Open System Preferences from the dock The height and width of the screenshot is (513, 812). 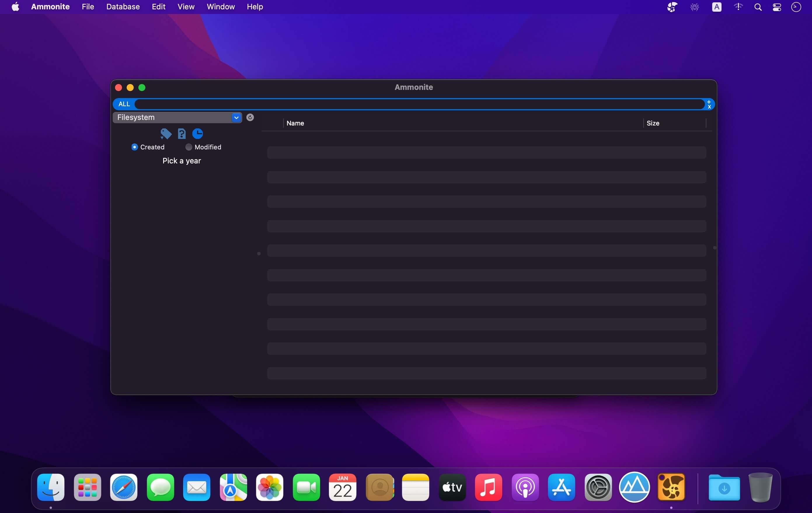click(598, 487)
